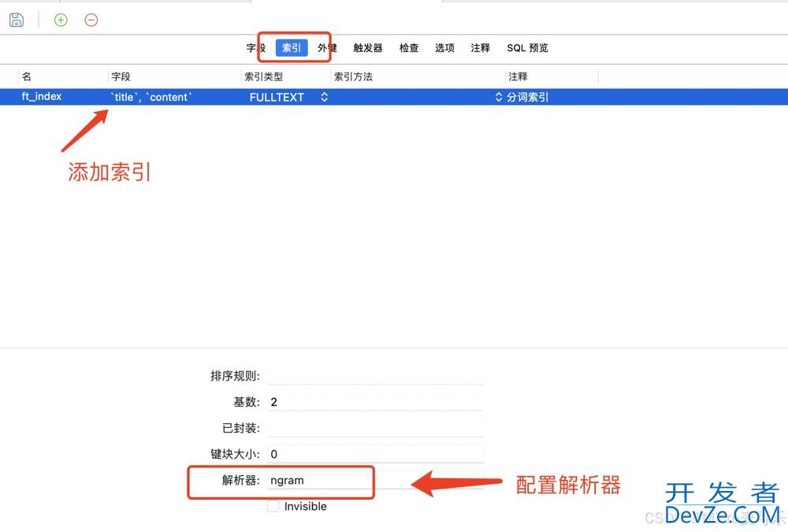Click the 字段 column header
This screenshot has height=532, width=788.
121,76
